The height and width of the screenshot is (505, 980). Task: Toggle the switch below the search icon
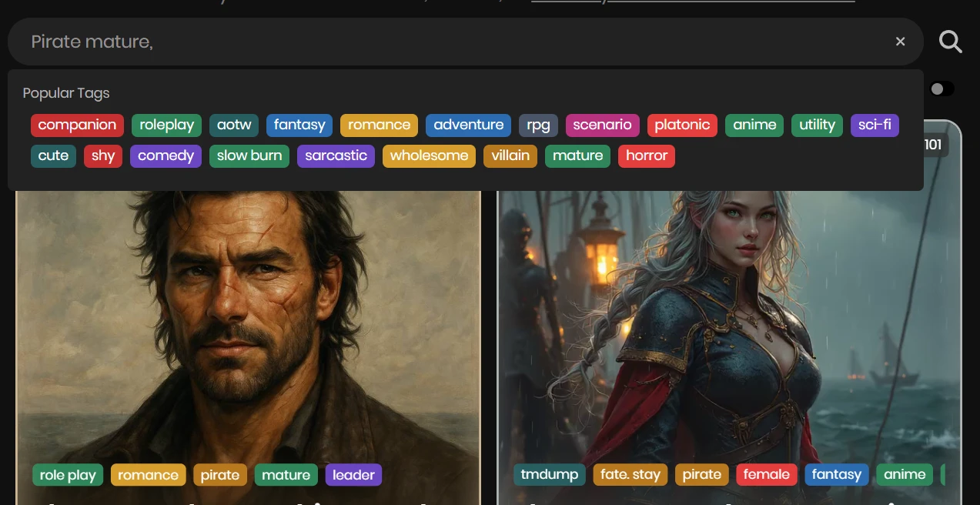coord(942,89)
